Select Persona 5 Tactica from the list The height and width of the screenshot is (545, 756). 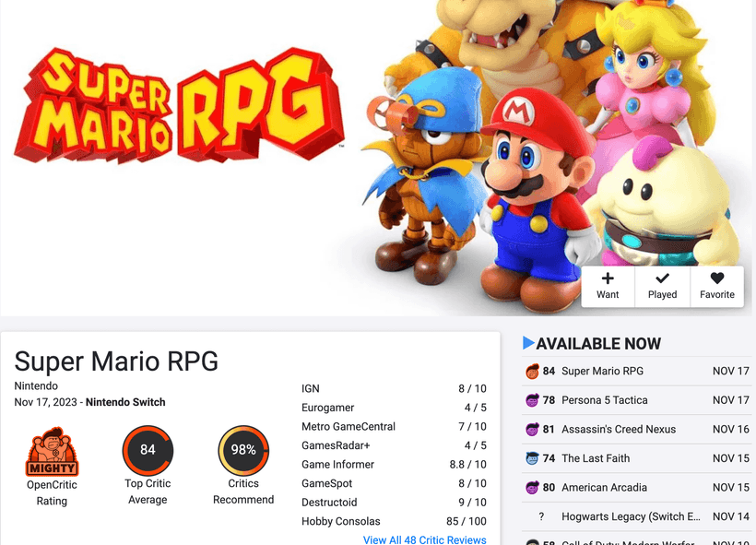click(607, 401)
